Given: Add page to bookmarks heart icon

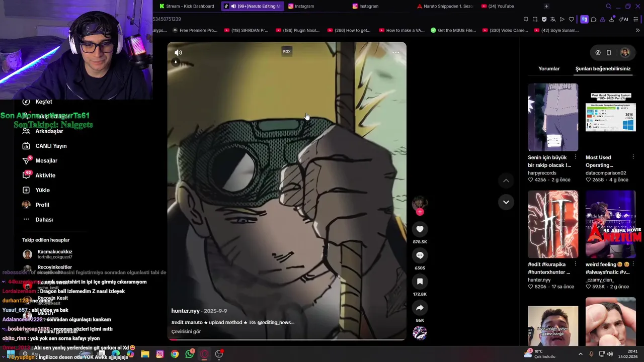Looking at the screenshot, I should click(571, 19).
